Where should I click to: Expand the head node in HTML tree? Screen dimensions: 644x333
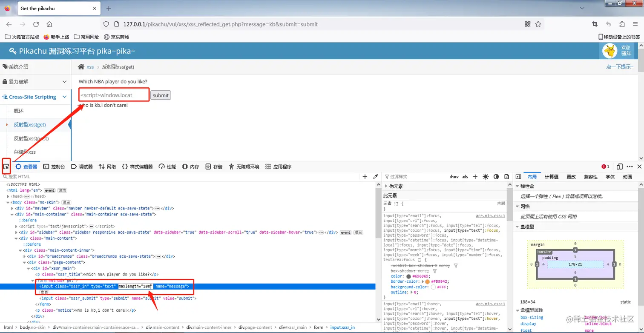[x=8, y=196]
